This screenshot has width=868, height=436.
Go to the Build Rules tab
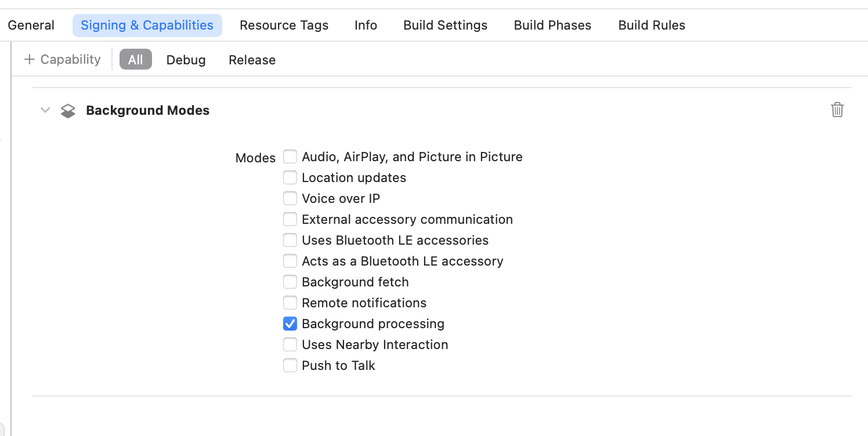click(x=652, y=26)
